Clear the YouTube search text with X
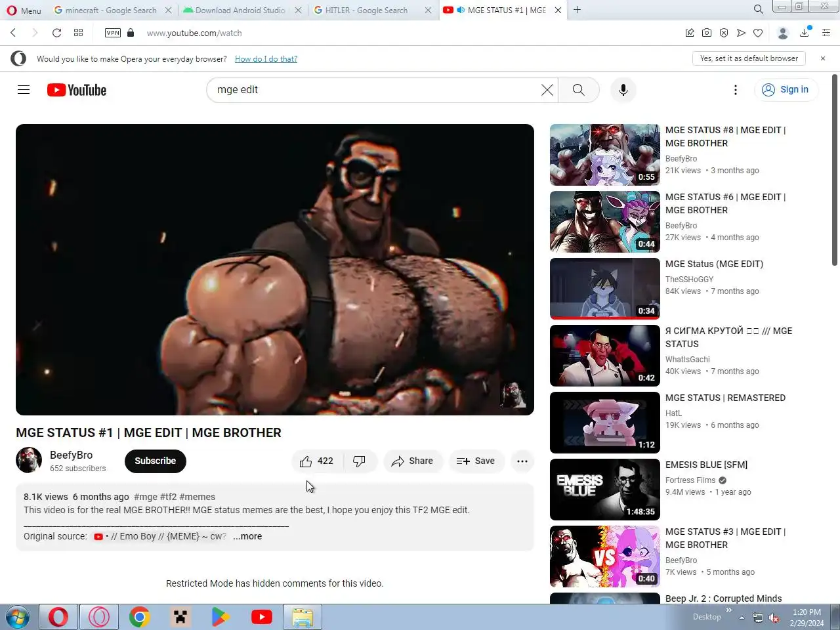This screenshot has height=630, width=840. tap(547, 90)
